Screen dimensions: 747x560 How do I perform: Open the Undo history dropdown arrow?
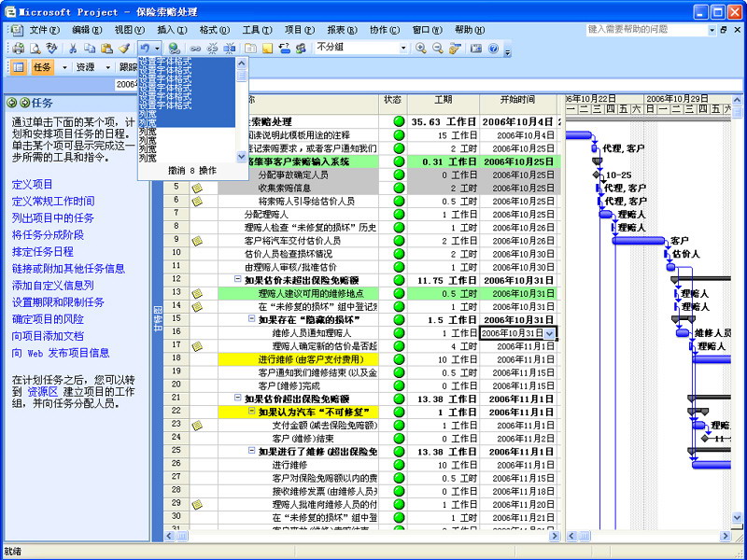tap(157, 49)
